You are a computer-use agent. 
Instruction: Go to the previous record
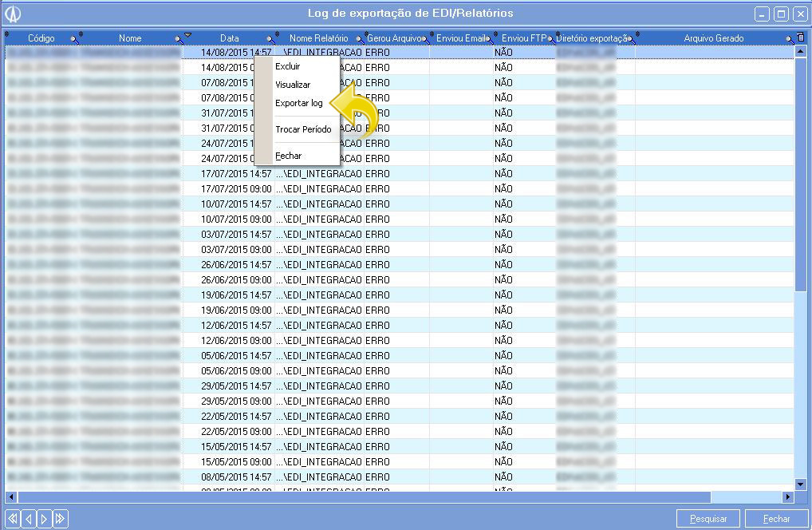(28, 519)
